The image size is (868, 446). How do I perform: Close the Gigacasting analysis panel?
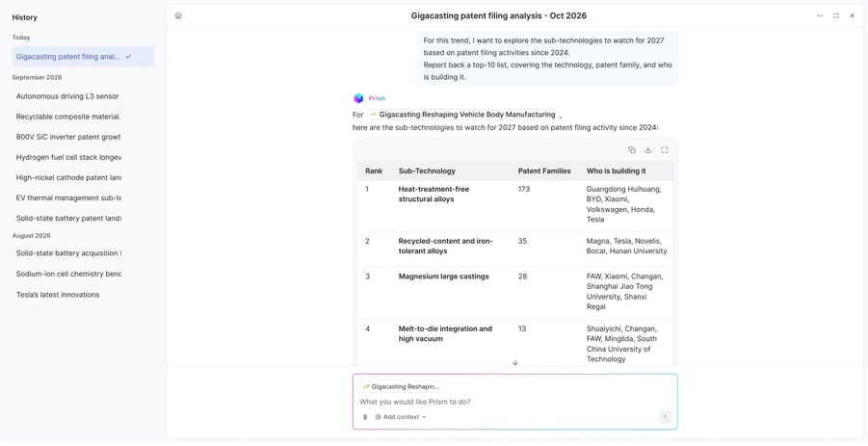(852, 15)
